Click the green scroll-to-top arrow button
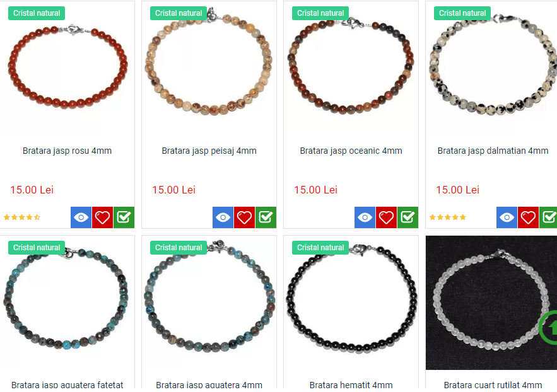 coord(548,327)
